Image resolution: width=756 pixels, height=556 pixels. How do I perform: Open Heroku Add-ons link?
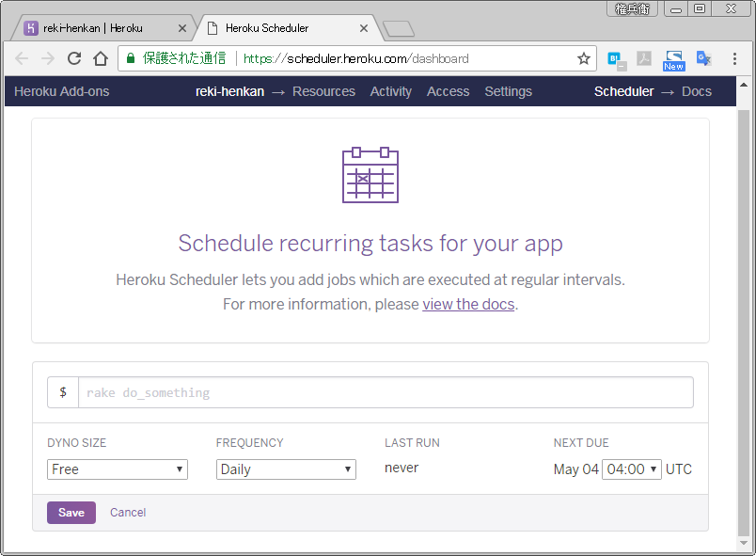(62, 91)
